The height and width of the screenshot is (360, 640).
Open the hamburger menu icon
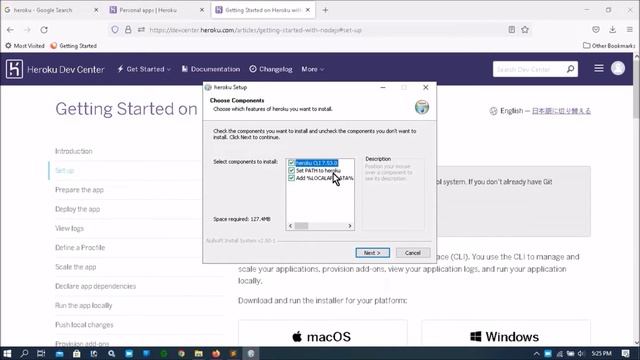click(x=599, y=68)
